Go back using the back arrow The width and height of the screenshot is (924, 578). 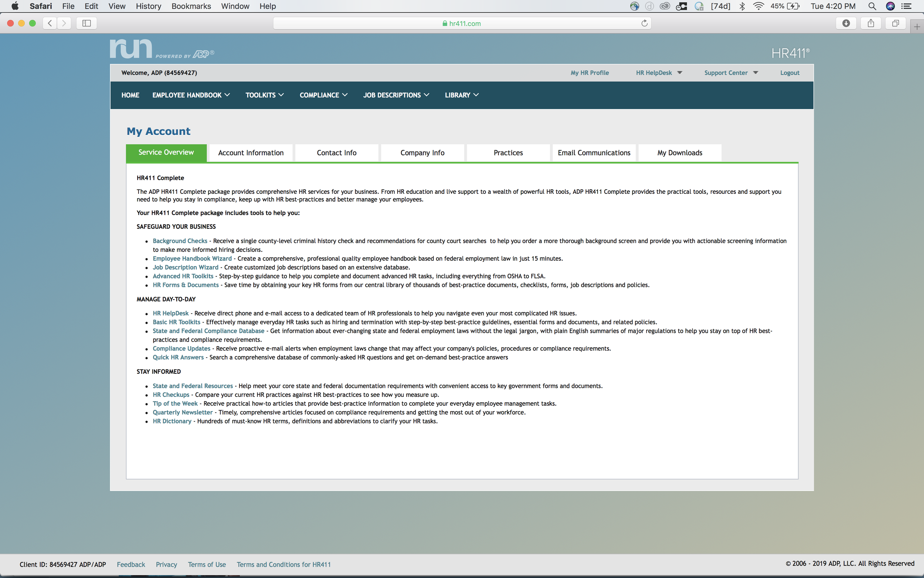(x=49, y=23)
